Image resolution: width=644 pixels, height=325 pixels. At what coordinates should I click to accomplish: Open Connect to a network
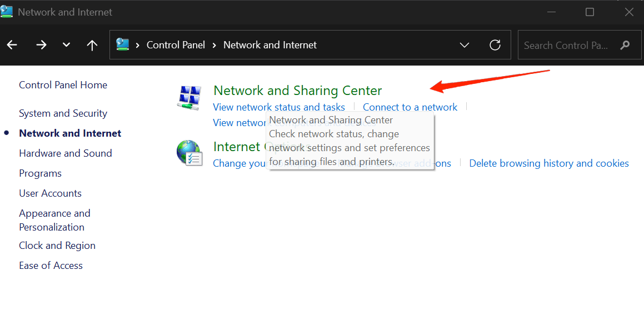[x=410, y=107]
